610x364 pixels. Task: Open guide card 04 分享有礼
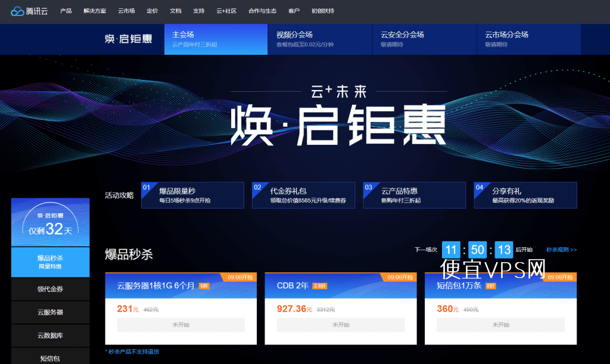(525, 195)
